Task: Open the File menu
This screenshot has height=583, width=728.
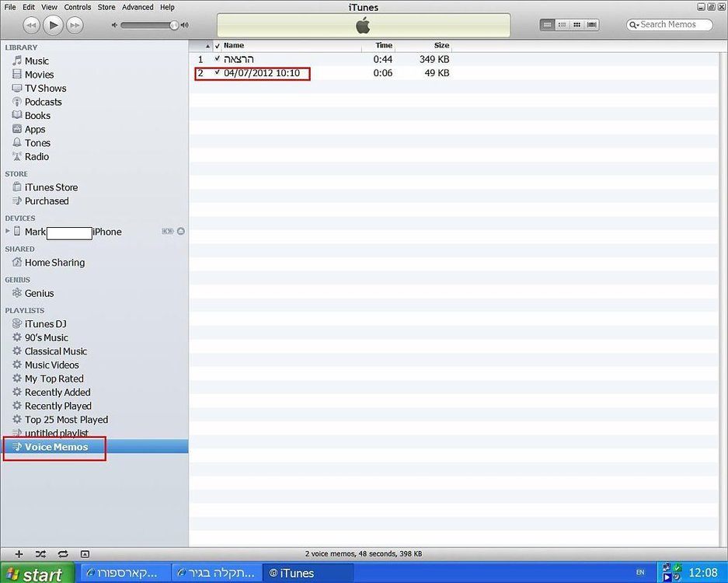Action: [x=10, y=7]
